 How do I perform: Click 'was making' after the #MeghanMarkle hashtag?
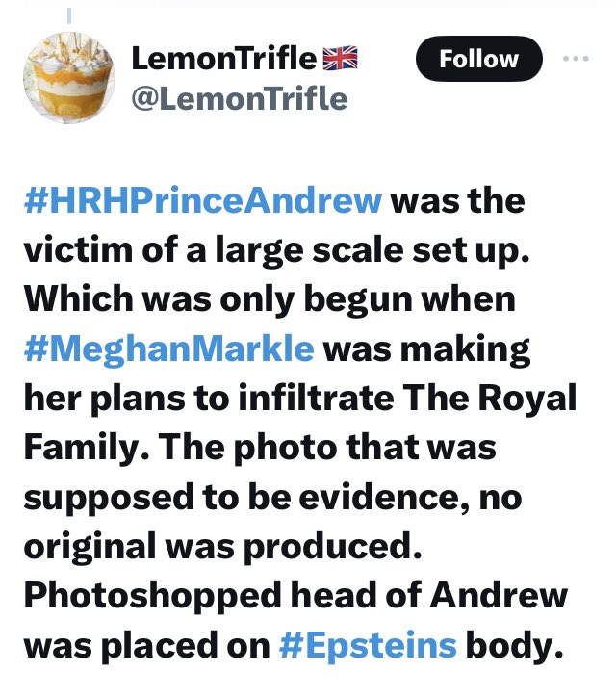[426, 349]
